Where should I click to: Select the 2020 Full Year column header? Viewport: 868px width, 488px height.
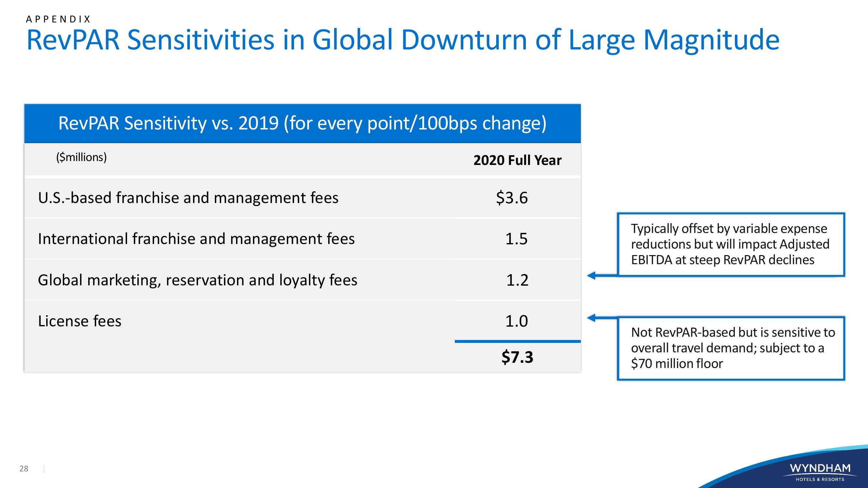click(518, 160)
